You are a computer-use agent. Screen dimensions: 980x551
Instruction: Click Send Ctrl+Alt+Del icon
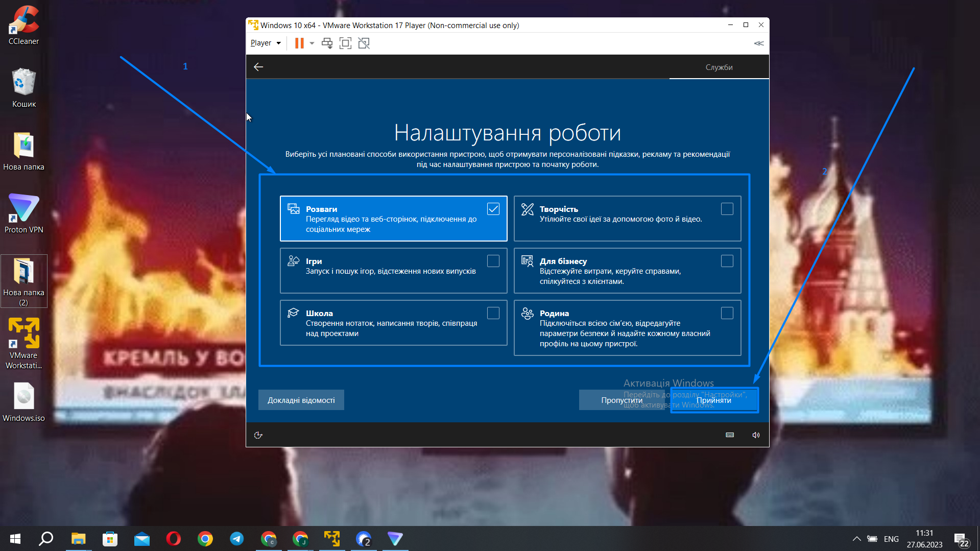click(327, 43)
